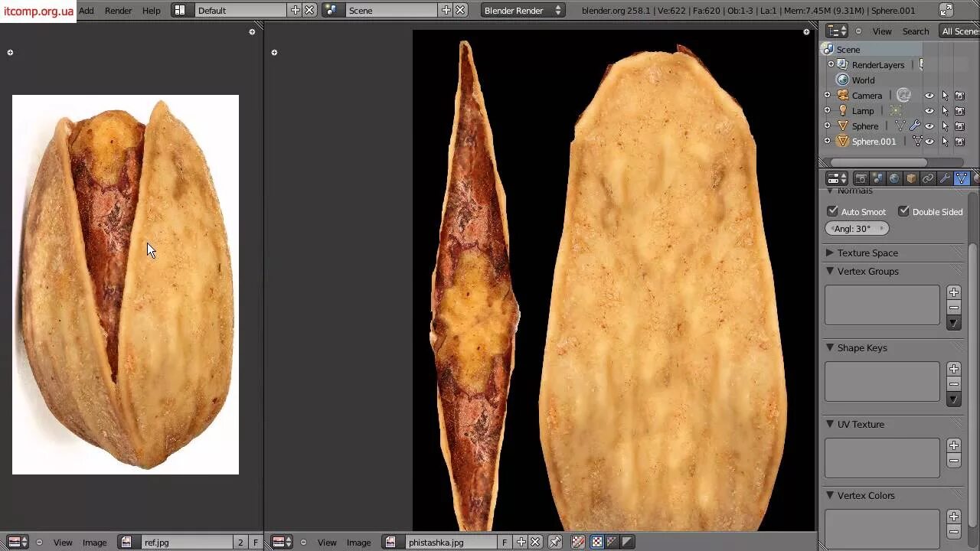The height and width of the screenshot is (551, 980).
Task: Toggle Sphere viewport visibility eye
Action: [929, 126]
